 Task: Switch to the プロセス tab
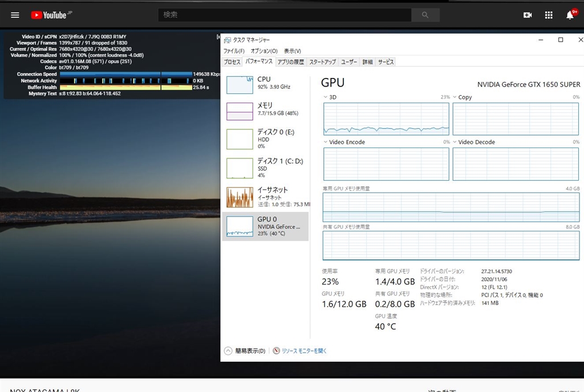point(232,62)
